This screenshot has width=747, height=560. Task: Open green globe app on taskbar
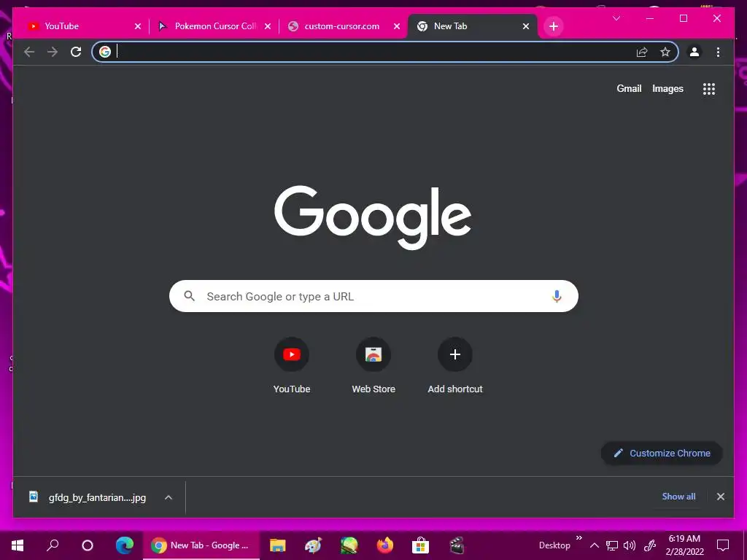click(x=349, y=545)
